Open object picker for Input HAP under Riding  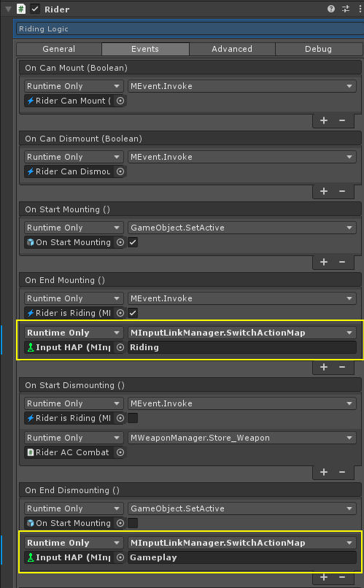pos(120,347)
